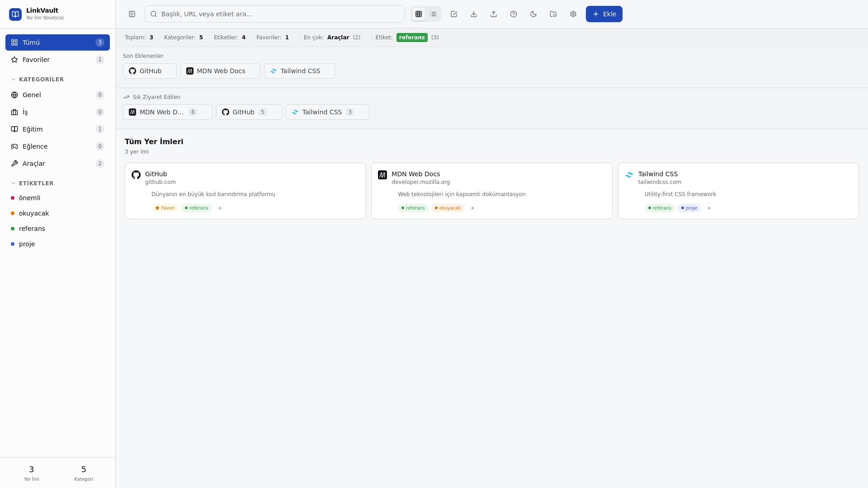Open MDN Web Docs card title
Screen dimensions: 868x488
coord(415,174)
